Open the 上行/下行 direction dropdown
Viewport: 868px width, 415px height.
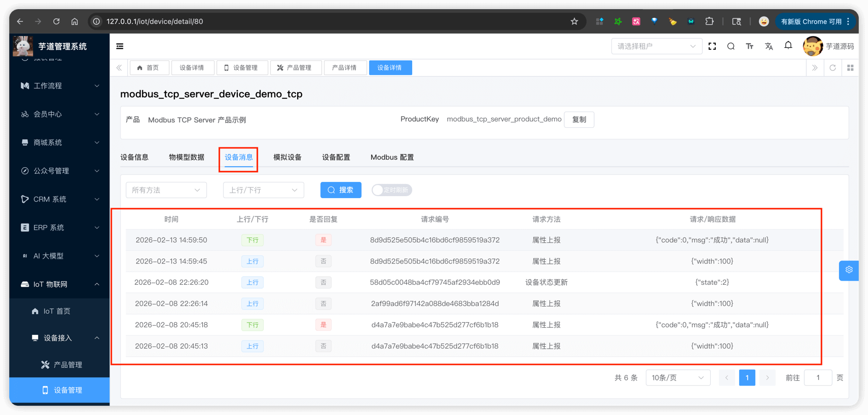[x=263, y=190]
